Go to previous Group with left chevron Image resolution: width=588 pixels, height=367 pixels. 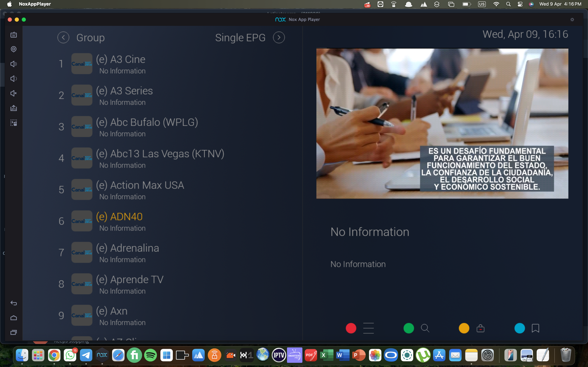pyautogui.click(x=63, y=38)
